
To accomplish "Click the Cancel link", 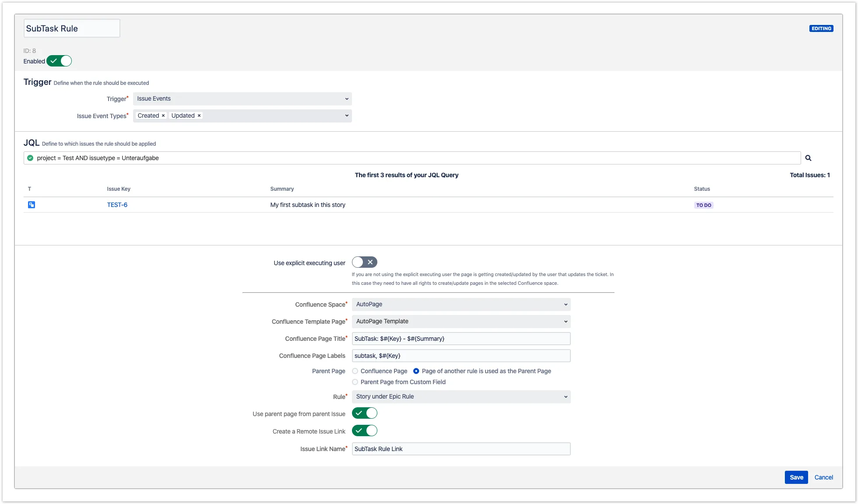I will pos(823,477).
